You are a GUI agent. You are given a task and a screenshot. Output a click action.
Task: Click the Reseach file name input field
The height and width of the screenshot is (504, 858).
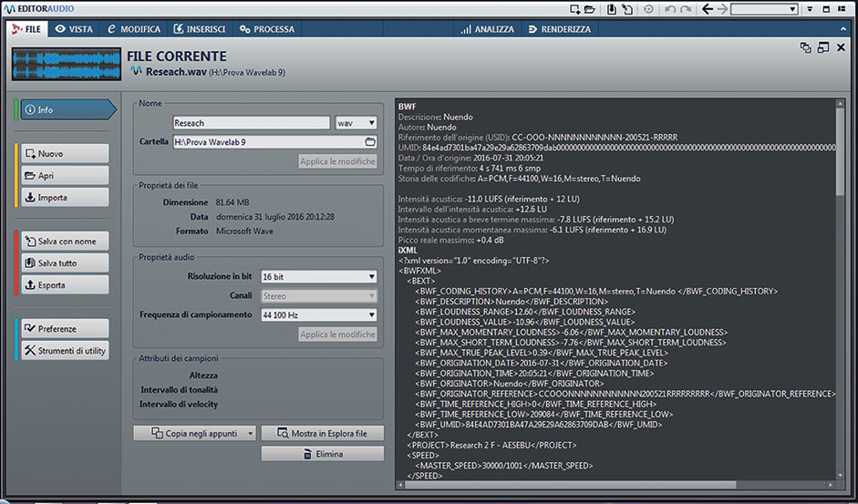coord(251,123)
